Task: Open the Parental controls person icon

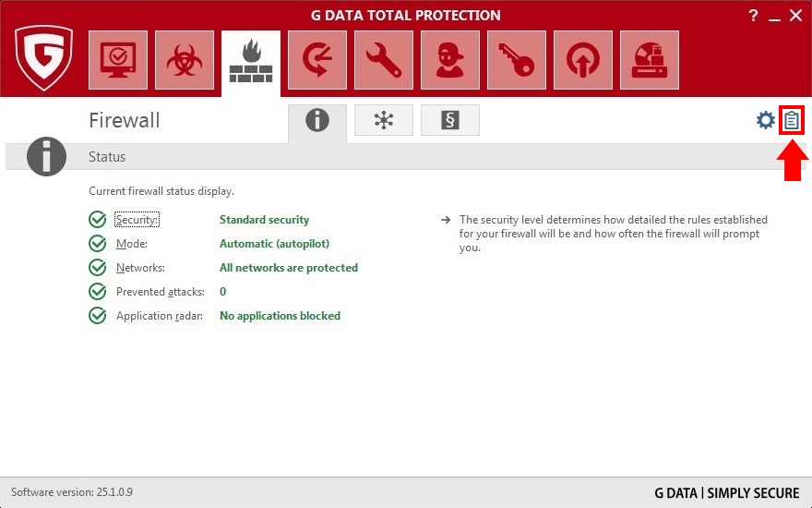Action: tap(450, 60)
